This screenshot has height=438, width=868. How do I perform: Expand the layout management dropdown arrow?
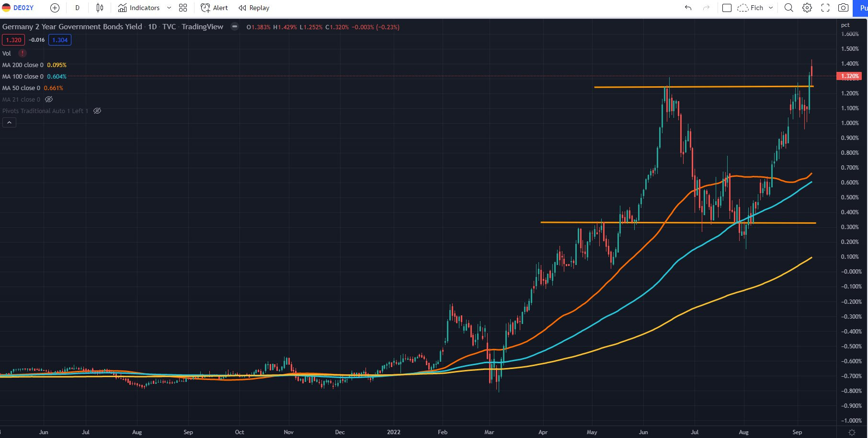[771, 8]
